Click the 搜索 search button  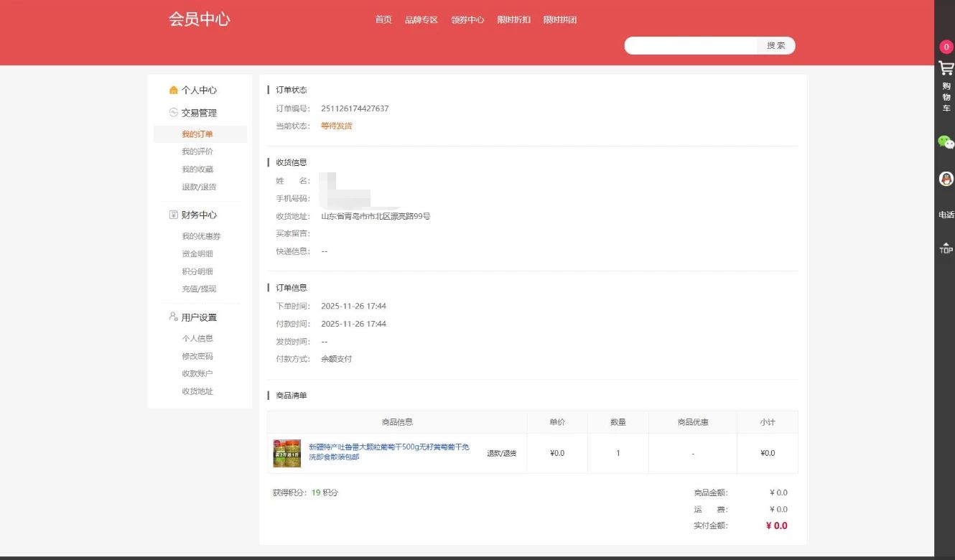775,45
